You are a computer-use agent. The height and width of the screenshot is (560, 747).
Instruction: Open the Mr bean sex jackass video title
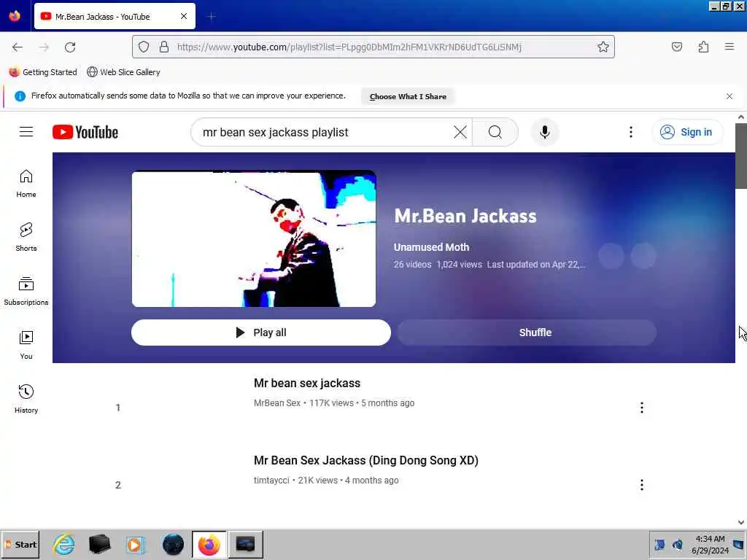click(x=307, y=384)
